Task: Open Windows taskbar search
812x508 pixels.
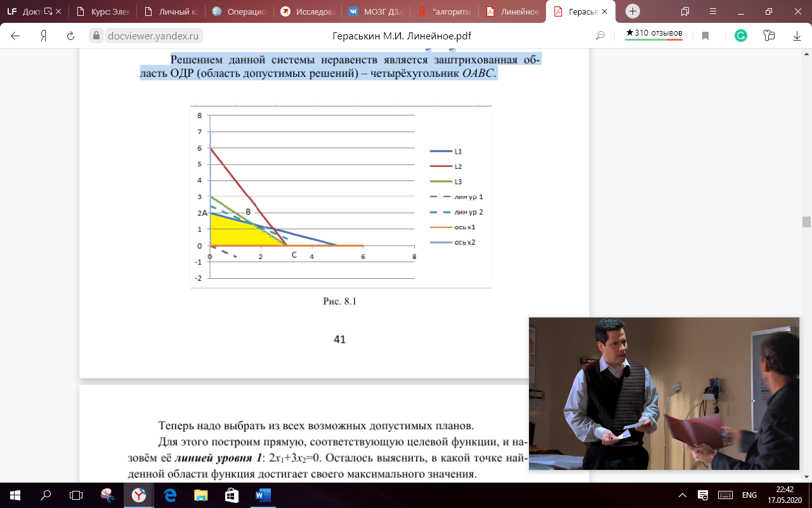Action: tap(46, 495)
